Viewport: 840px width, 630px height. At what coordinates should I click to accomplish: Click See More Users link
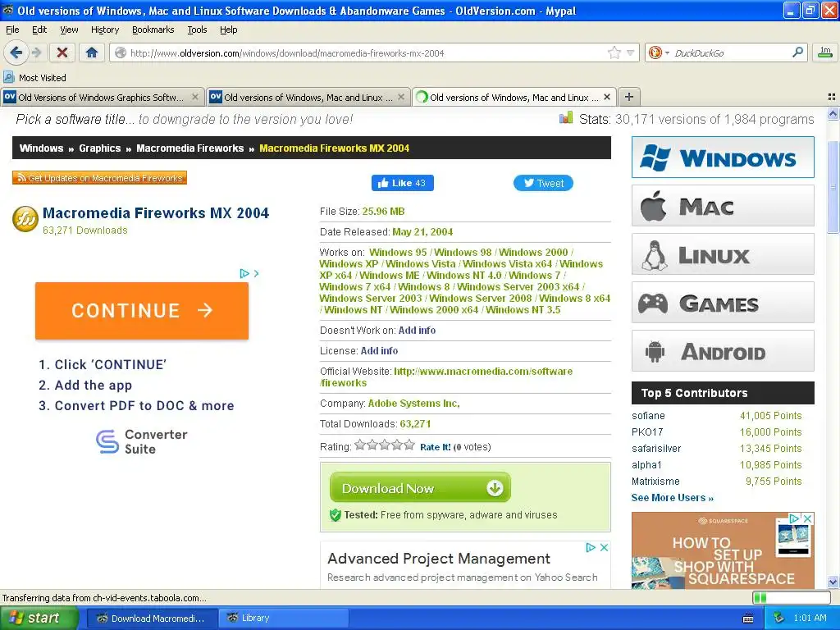[672, 498]
